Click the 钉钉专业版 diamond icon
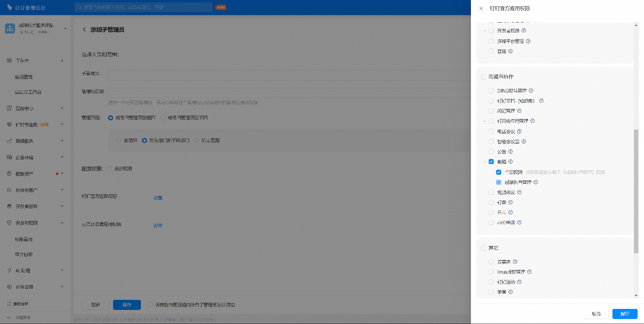The image size is (644, 324). coord(9,124)
